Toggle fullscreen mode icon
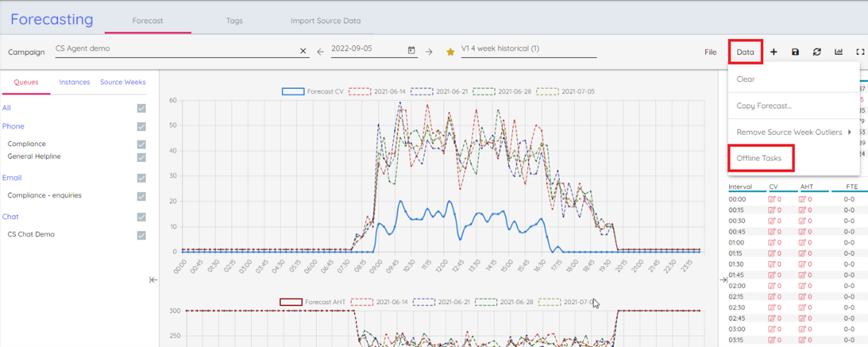This screenshot has height=347, width=868. coord(860,52)
